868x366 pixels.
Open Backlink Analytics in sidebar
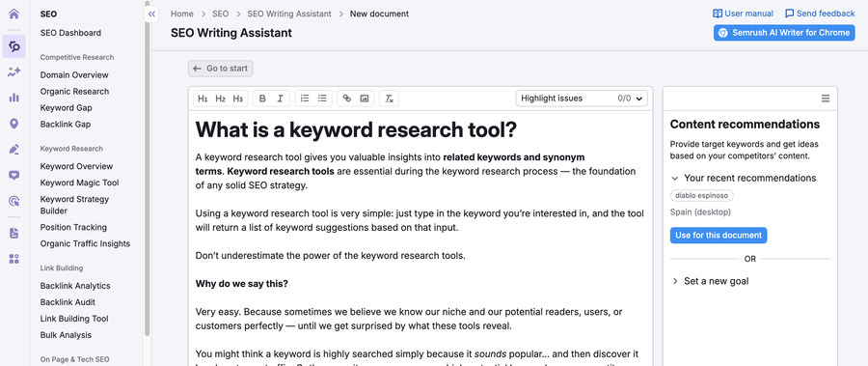(x=75, y=286)
